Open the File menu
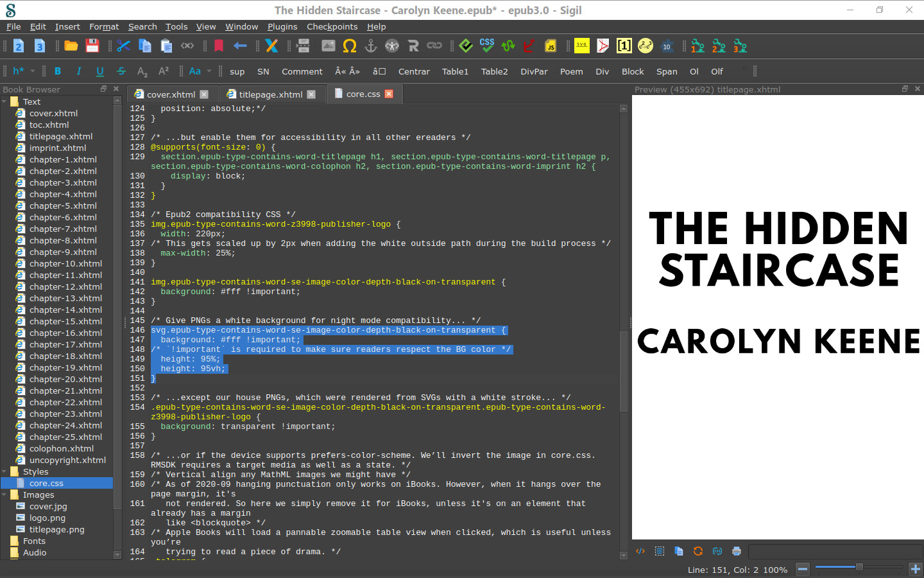 coord(13,26)
